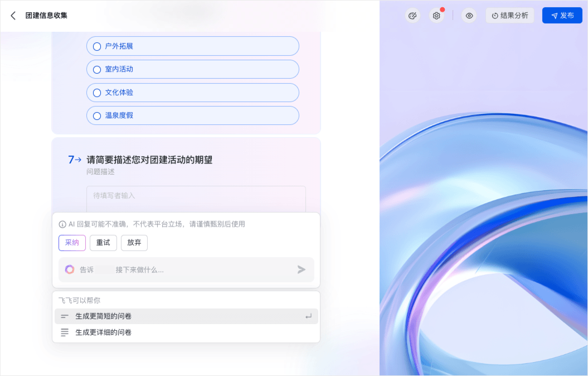588x376 pixels.
Task: Select the 室内活动 radio option
Action: pos(193,69)
